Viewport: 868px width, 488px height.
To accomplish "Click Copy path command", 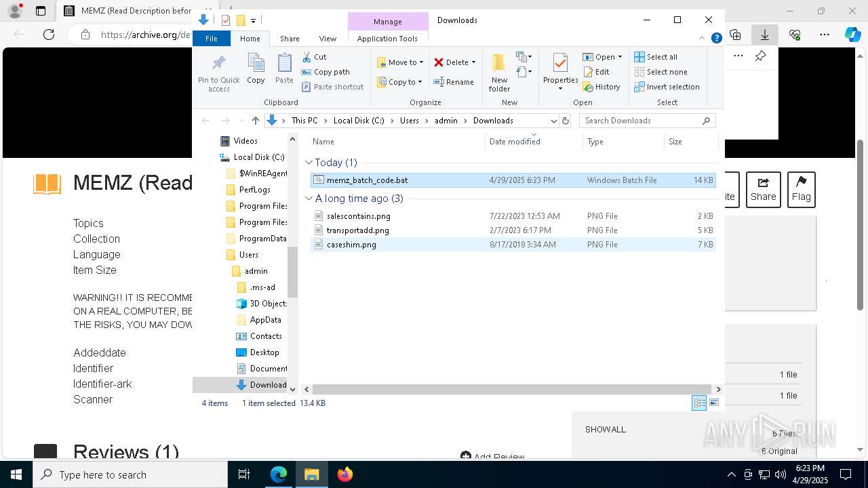I will [325, 72].
